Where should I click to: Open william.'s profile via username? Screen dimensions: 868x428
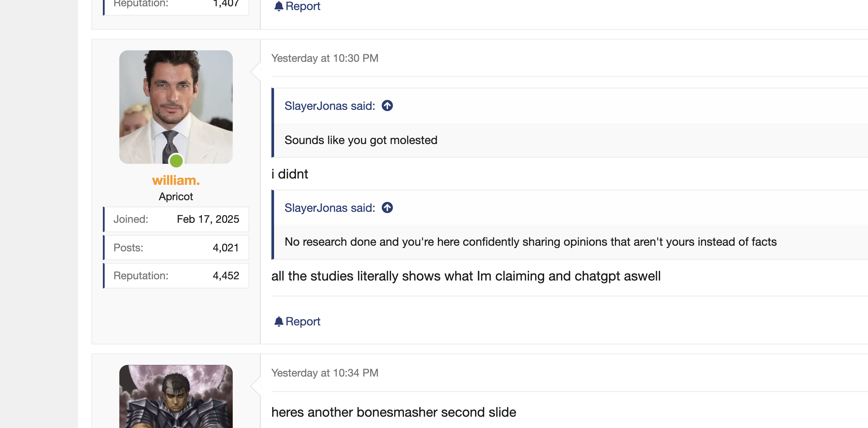click(176, 180)
